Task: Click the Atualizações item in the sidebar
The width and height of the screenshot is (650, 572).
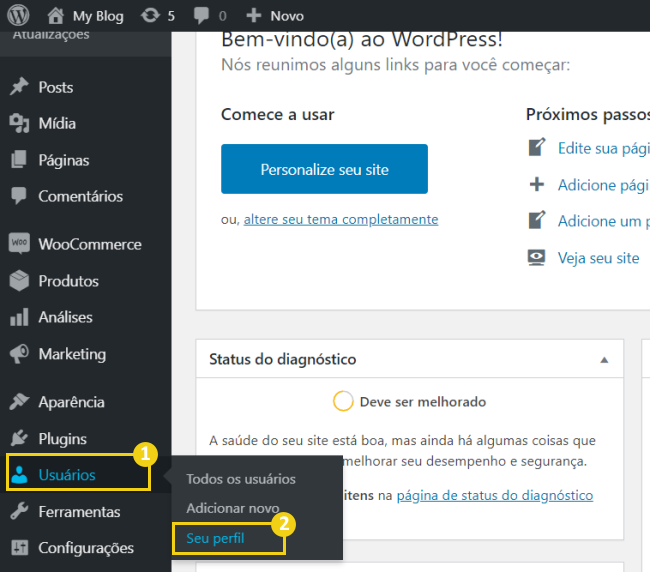Action: point(51,36)
